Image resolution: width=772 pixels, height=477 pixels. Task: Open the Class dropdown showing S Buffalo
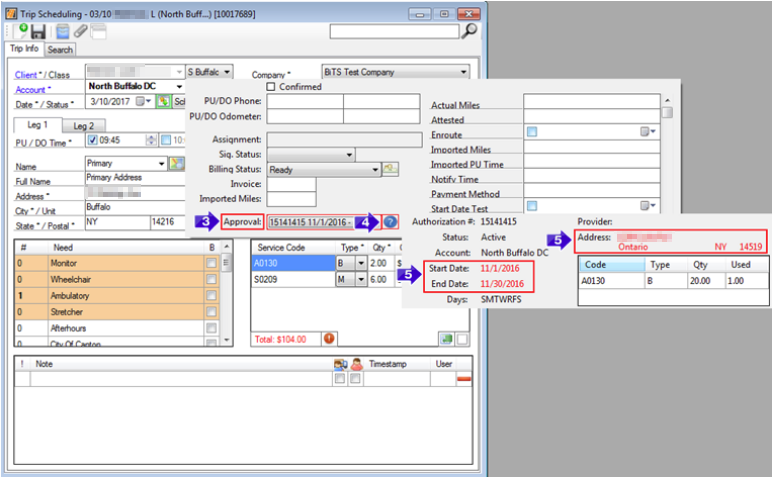click(x=209, y=72)
